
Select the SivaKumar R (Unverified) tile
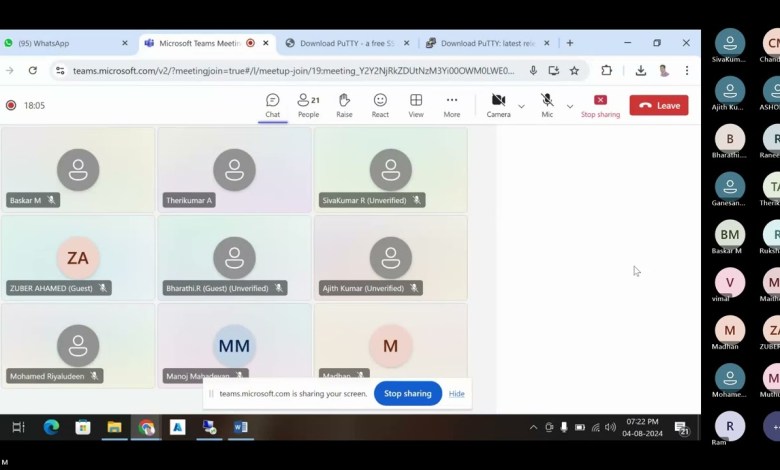coord(390,170)
